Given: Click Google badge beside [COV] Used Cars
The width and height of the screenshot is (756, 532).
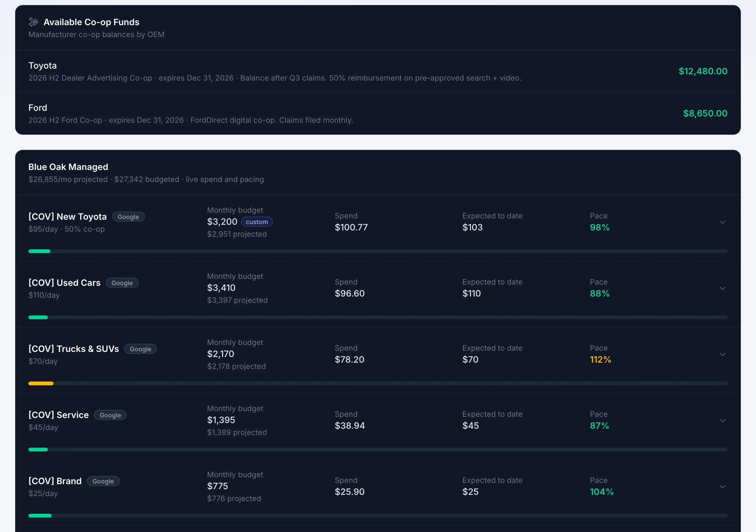Looking at the screenshot, I should point(122,283).
